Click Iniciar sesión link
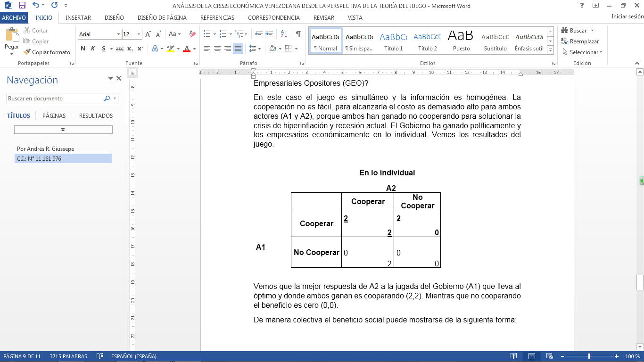The height and width of the screenshot is (362, 644). pos(627,16)
